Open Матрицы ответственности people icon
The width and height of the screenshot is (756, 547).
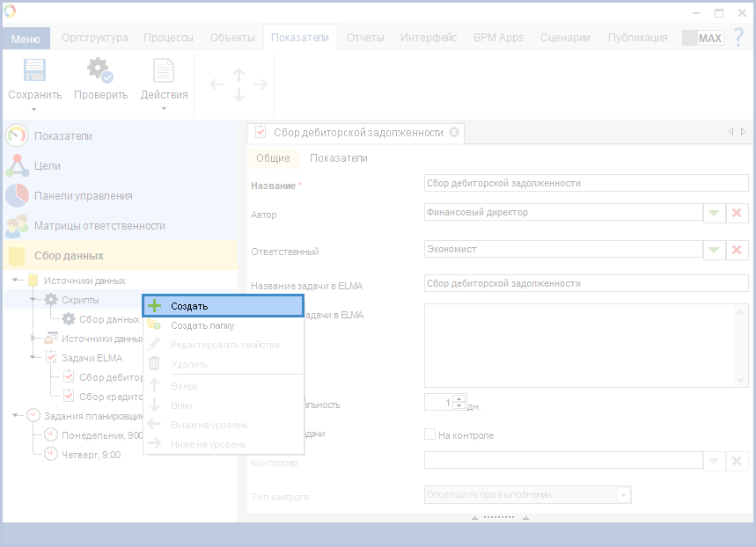coord(17,226)
